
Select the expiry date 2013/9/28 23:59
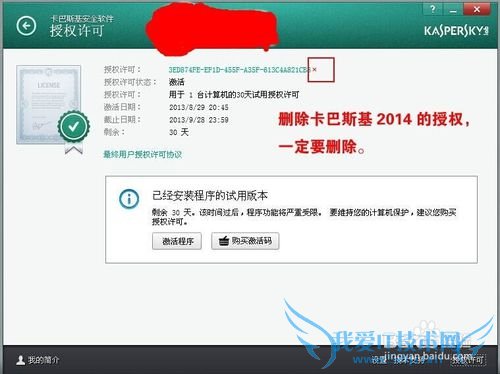(x=199, y=120)
